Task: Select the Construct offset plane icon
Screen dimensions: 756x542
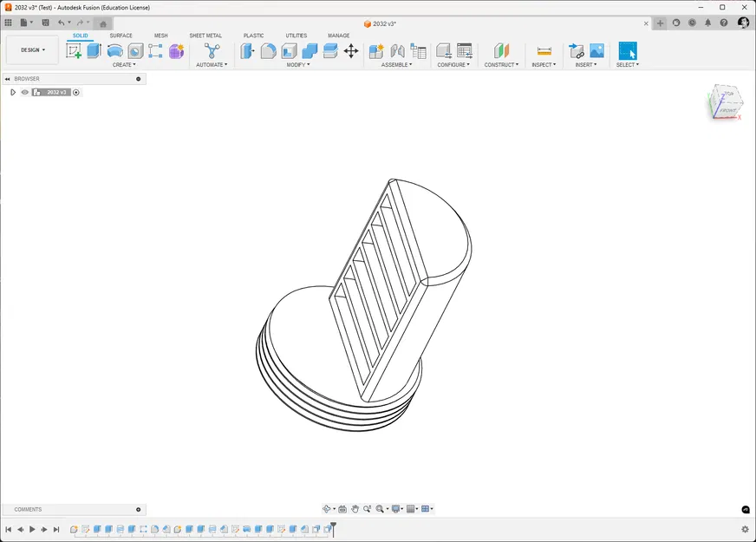Action: pos(501,50)
